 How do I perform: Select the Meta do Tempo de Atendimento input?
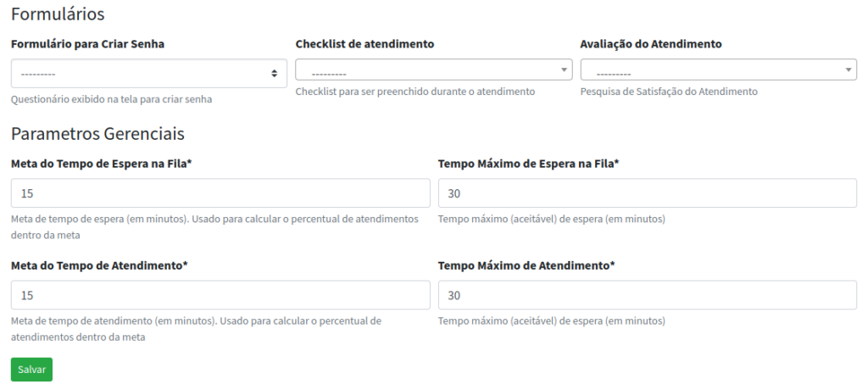pyautogui.click(x=220, y=295)
